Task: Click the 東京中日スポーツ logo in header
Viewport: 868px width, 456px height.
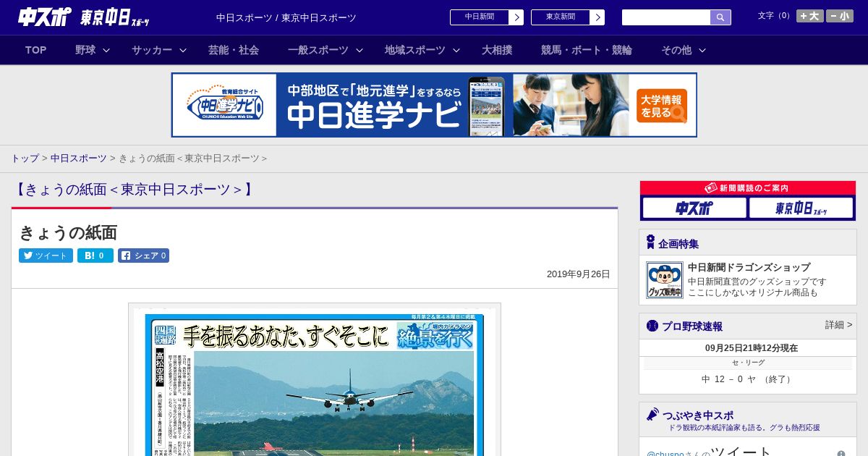Action: coord(114,17)
